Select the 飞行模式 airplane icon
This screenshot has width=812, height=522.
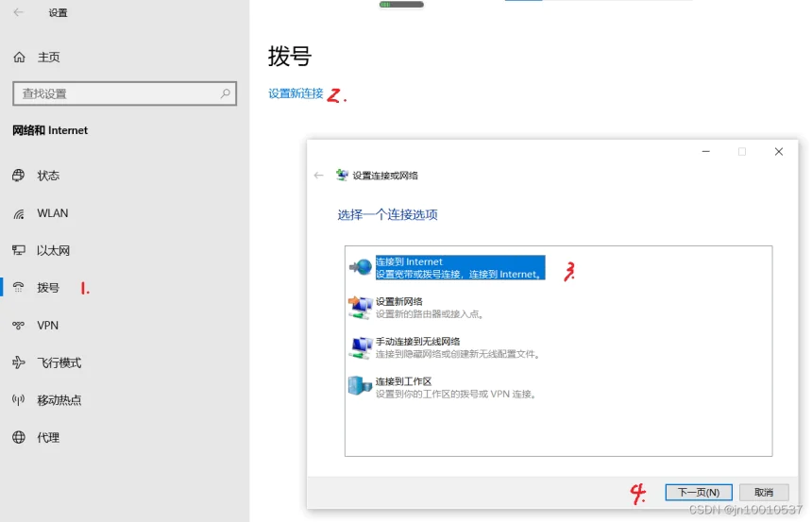(x=19, y=363)
